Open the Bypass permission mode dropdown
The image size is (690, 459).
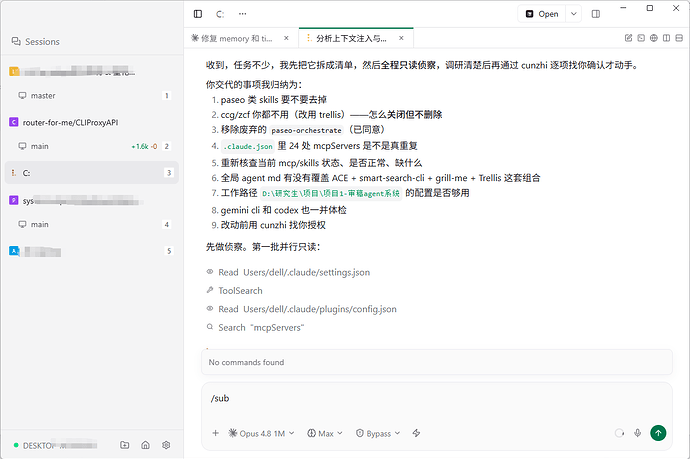[378, 433]
